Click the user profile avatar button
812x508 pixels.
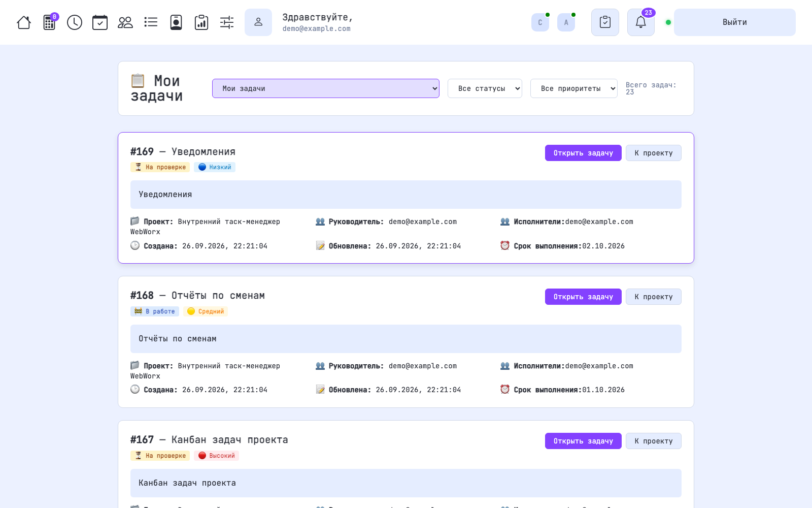pos(258,22)
